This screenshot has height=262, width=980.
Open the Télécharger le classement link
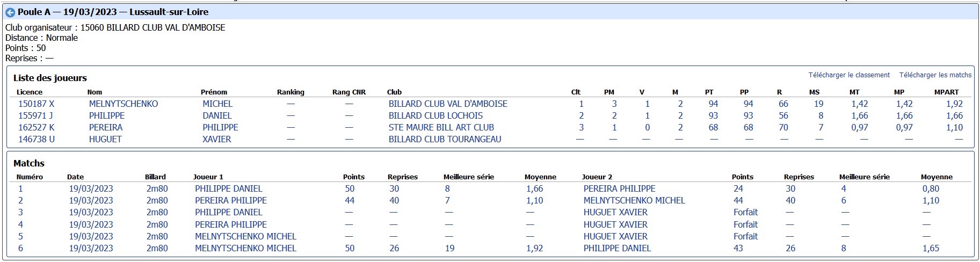pyautogui.click(x=849, y=75)
